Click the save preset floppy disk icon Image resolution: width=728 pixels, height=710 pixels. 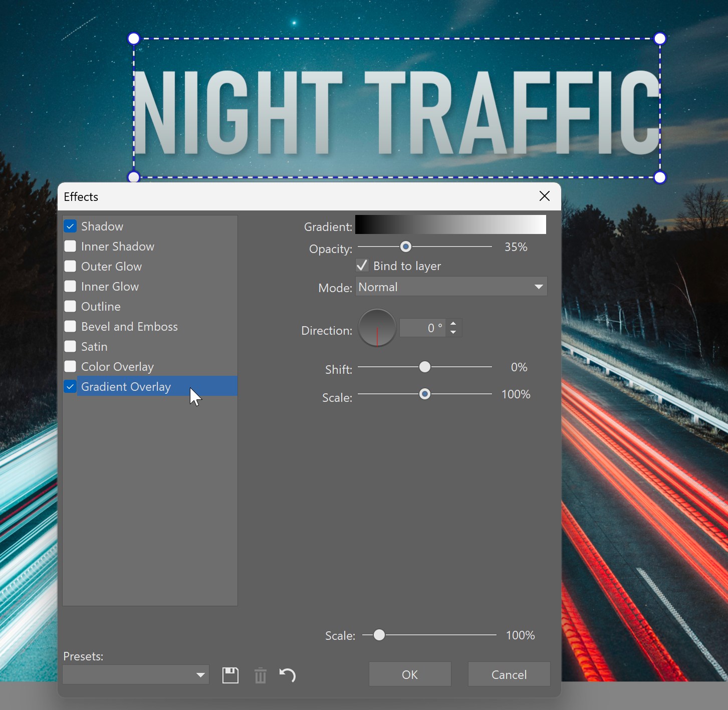[230, 675]
